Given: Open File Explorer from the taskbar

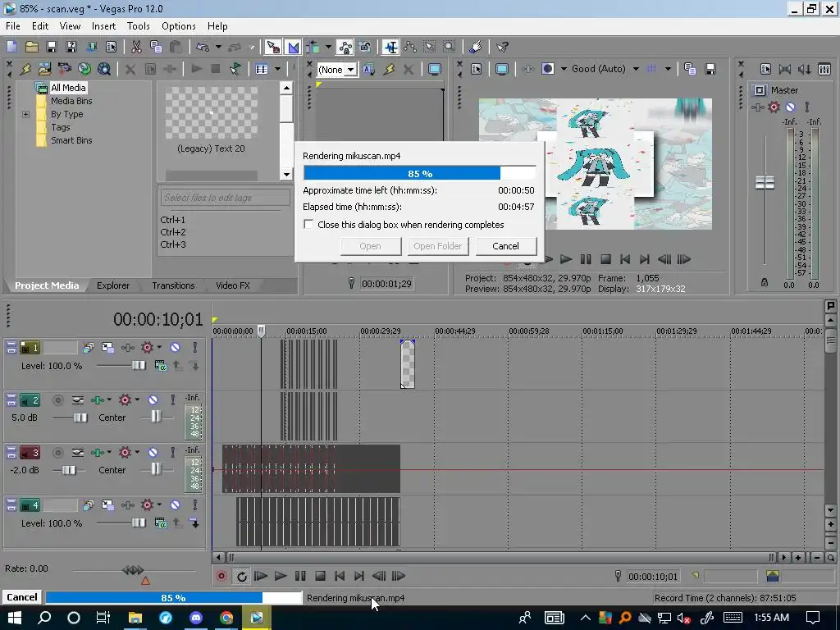Looking at the screenshot, I should [135, 618].
